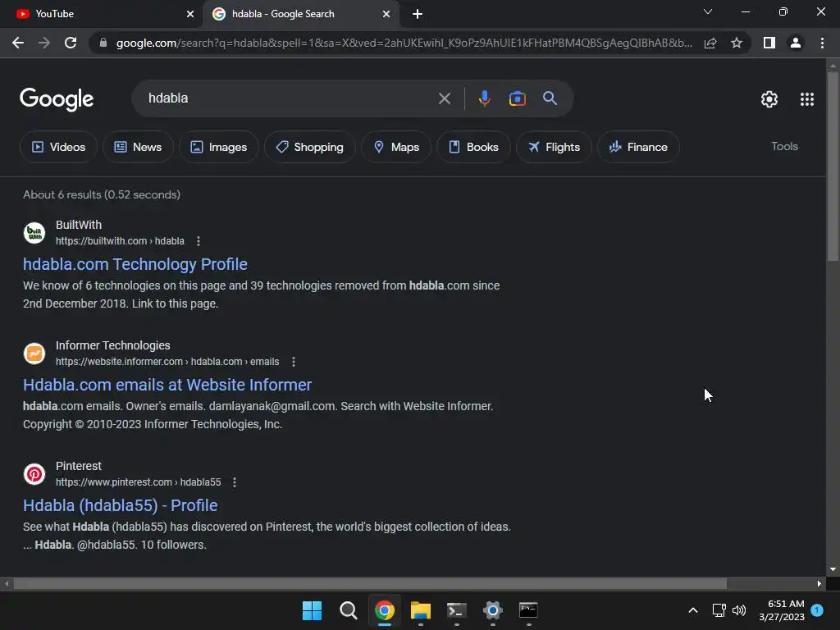Search by image with camera icon
This screenshot has height=630, width=840.
tap(517, 98)
